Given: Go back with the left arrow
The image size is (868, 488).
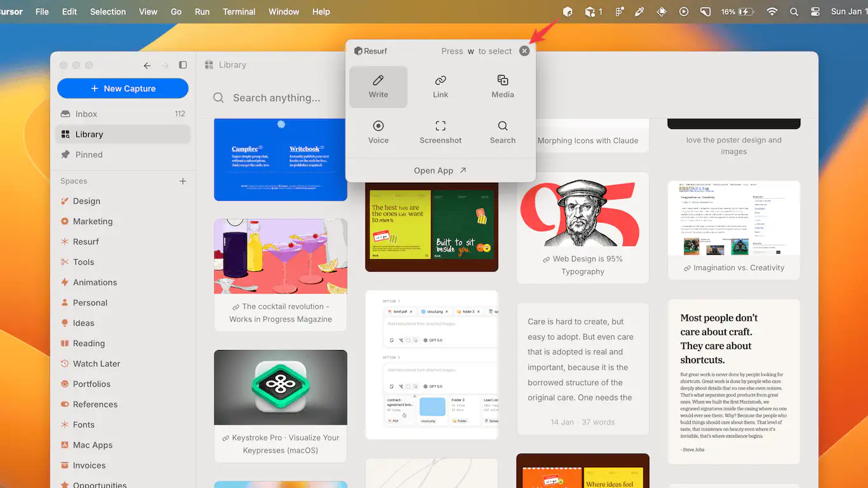Looking at the screenshot, I should click(147, 65).
